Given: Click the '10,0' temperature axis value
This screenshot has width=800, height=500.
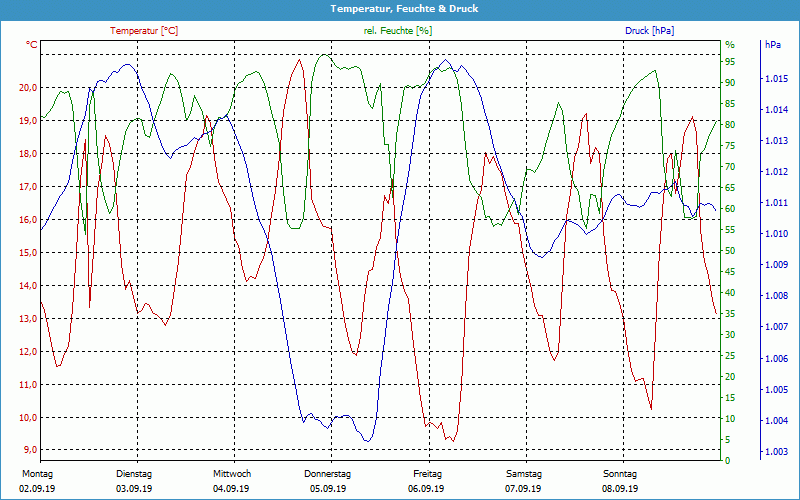Looking at the screenshot, I should [28, 418].
